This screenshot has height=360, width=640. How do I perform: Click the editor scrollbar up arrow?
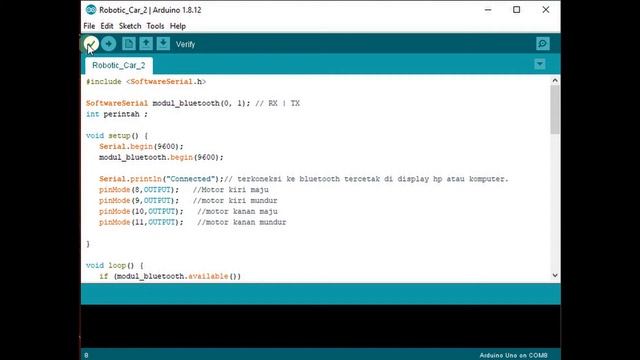point(555,80)
